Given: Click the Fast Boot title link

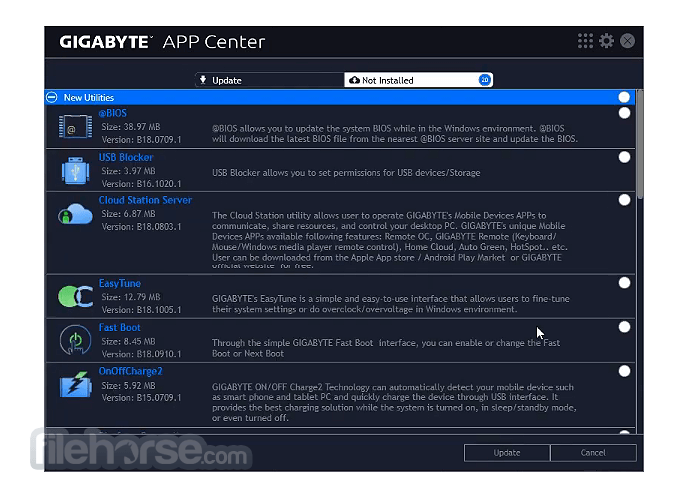Looking at the screenshot, I should point(119,328).
